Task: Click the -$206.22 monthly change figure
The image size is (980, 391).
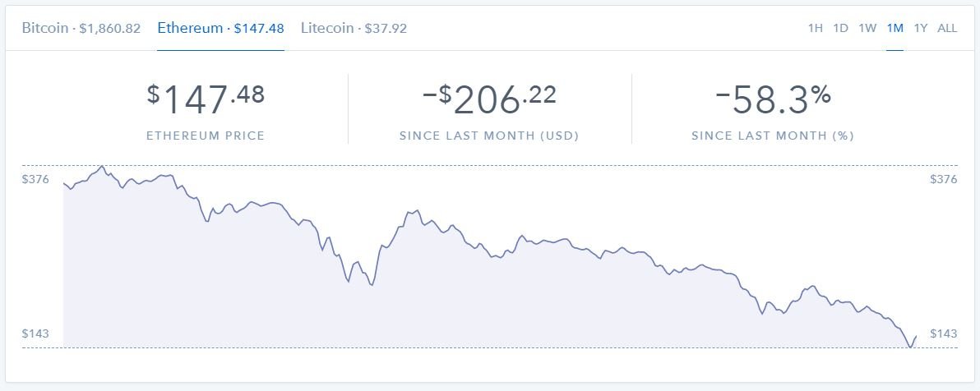Action: click(489, 99)
